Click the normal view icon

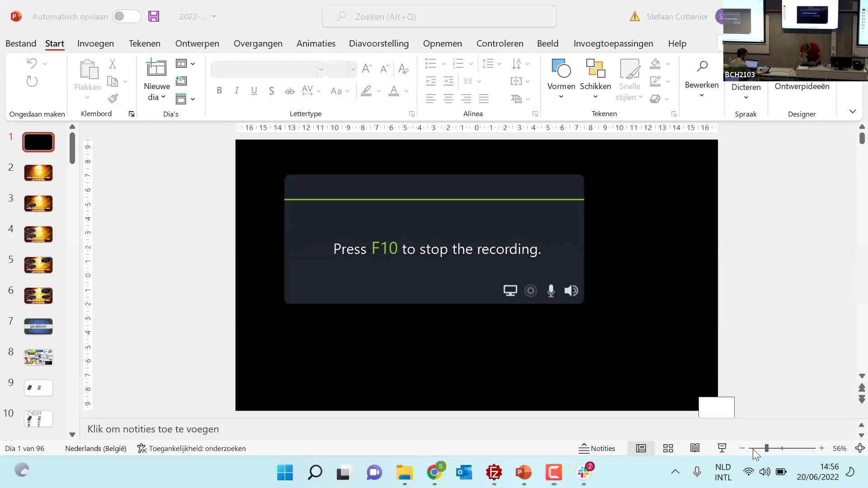coord(641,448)
